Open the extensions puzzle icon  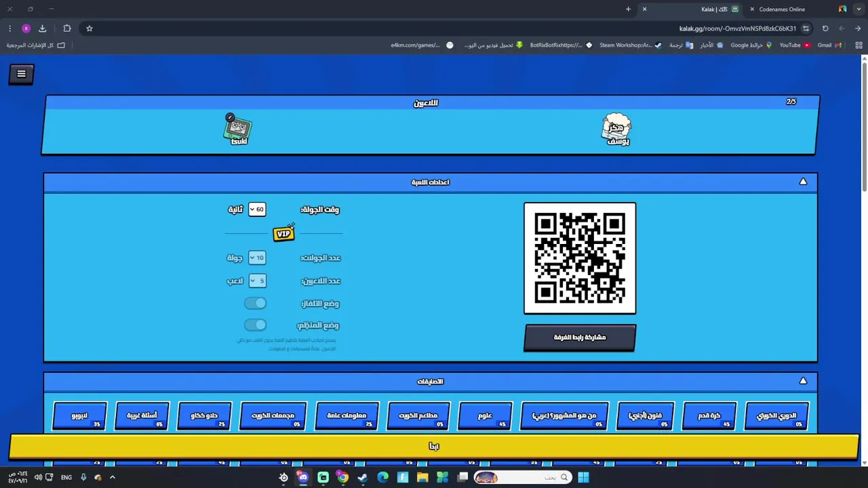tap(66, 28)
